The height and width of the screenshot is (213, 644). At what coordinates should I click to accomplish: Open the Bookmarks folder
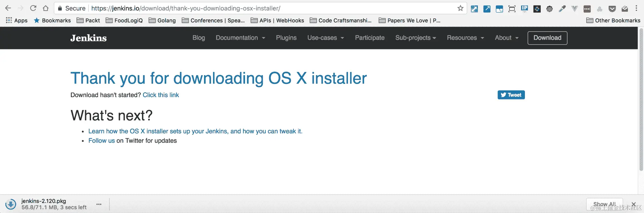(52, 20)
